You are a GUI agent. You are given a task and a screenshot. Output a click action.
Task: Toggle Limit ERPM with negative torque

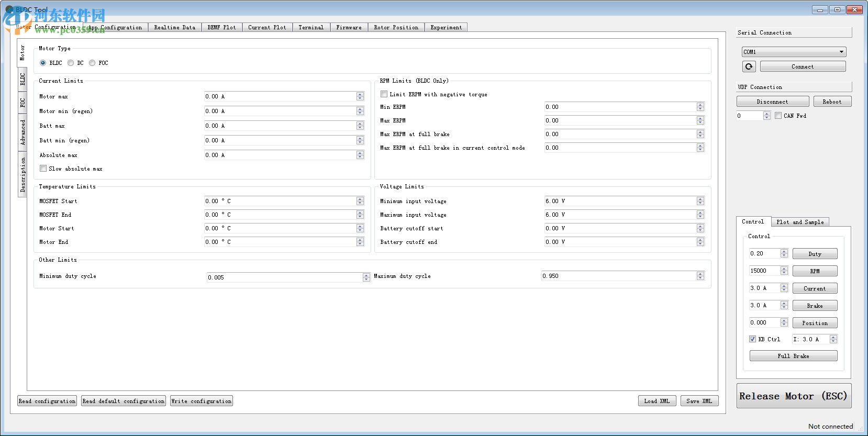(384, 94)
